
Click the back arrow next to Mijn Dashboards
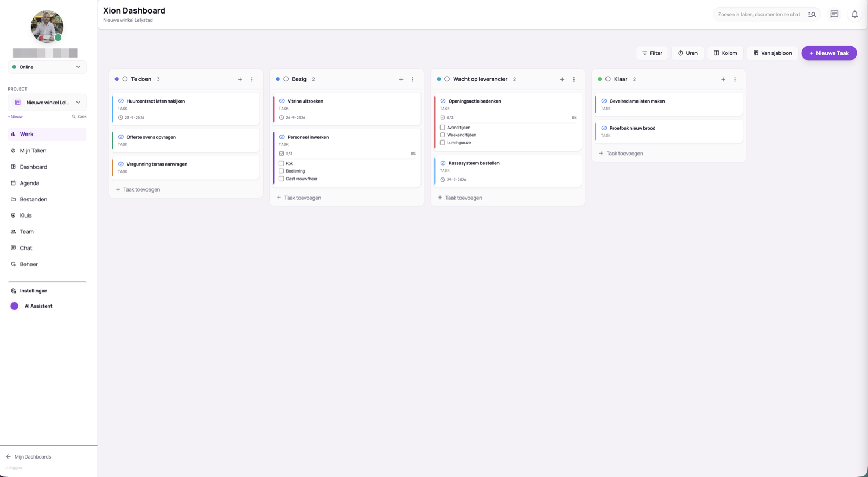click(x=8, y=457)
